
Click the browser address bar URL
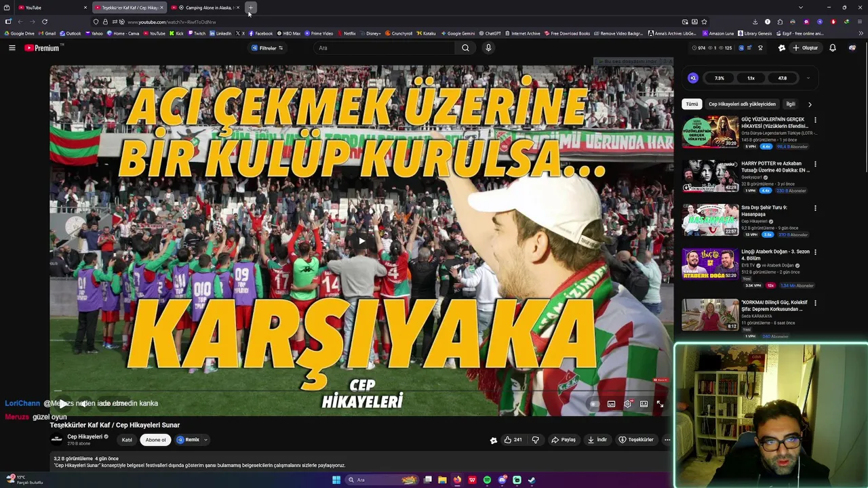pyautogui.click(x=172, y=22)
